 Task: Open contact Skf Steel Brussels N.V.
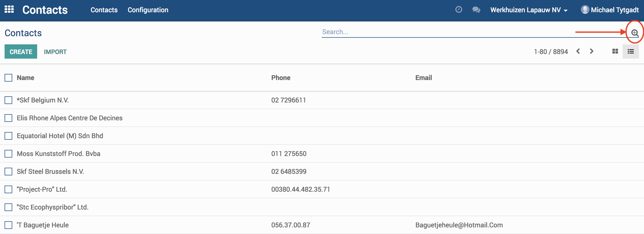click(50, 172)
